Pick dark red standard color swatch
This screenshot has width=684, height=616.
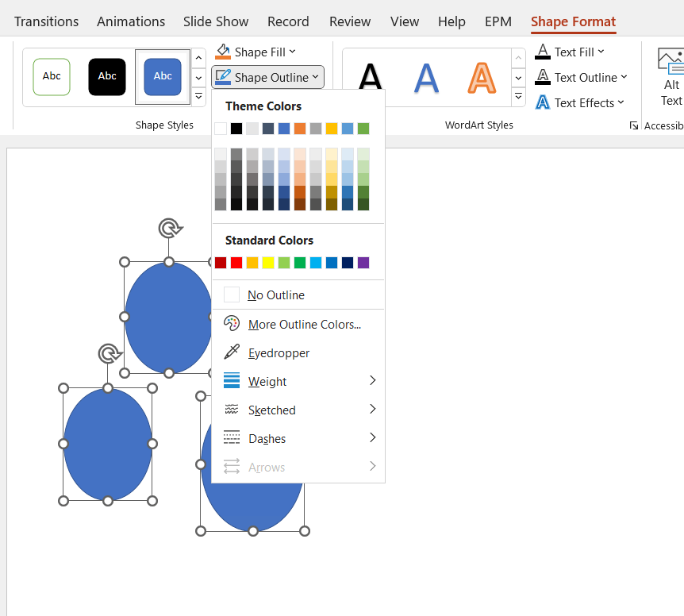pyautogui.click(x=221, y=263)
